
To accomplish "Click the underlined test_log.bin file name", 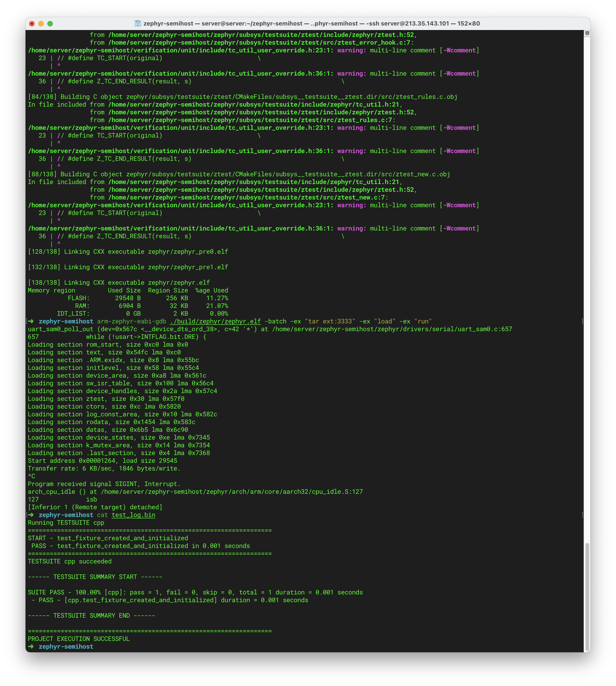I will [133, 515].
